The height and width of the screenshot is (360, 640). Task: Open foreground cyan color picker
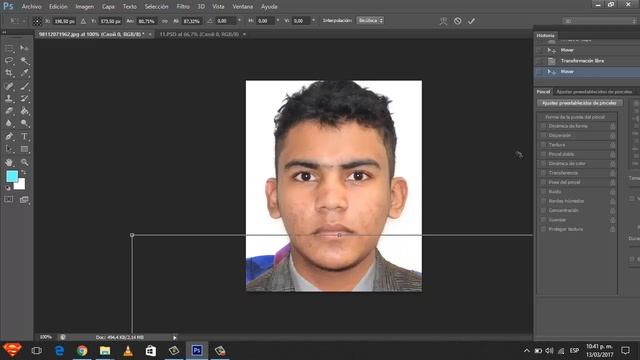tap(12, 176)
